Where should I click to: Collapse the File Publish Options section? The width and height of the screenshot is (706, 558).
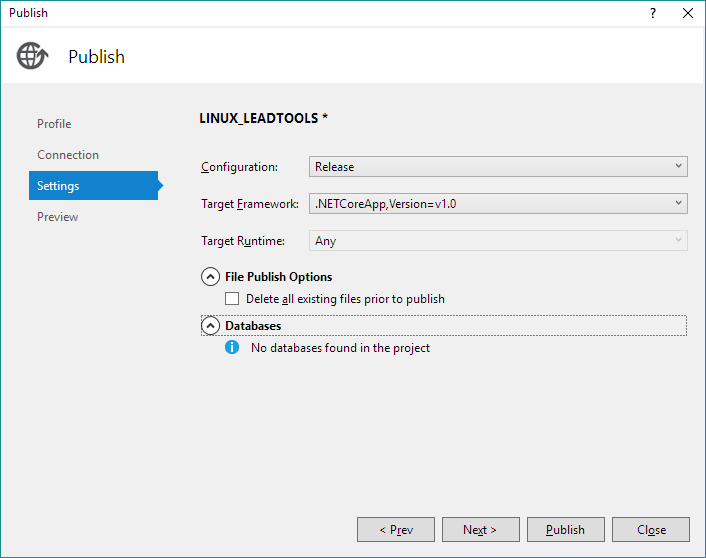(x=210, y=277)
